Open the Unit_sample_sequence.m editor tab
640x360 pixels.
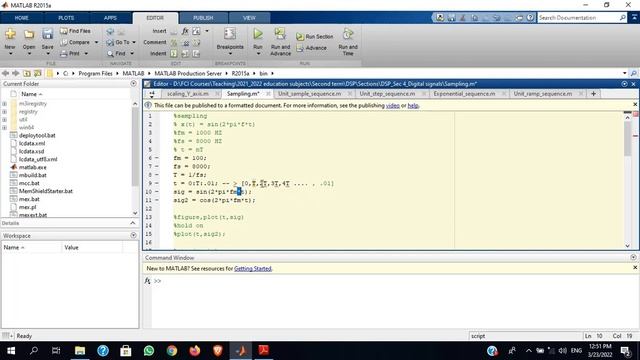[309, 94]
